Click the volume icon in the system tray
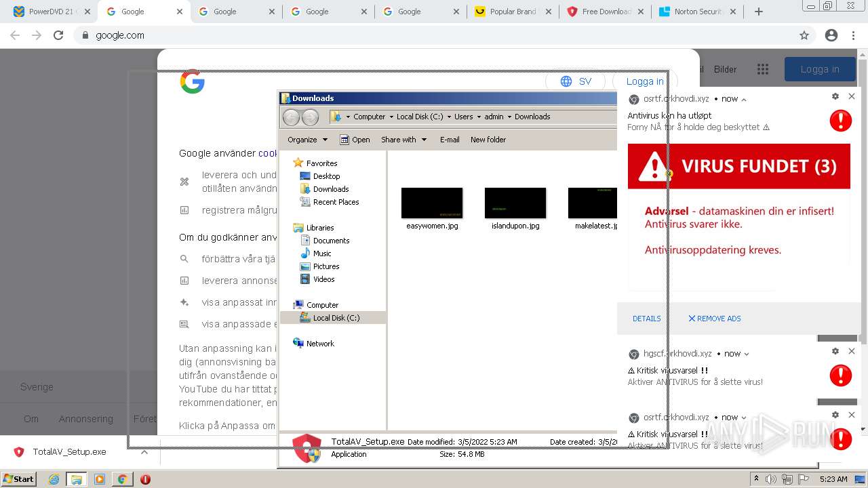868x488 pixels. [x=771, y=479]
